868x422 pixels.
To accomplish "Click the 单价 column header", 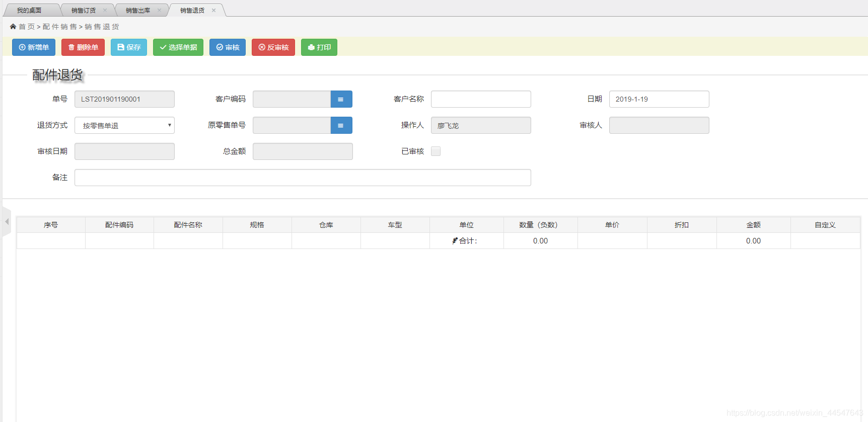I will point(612,225).
